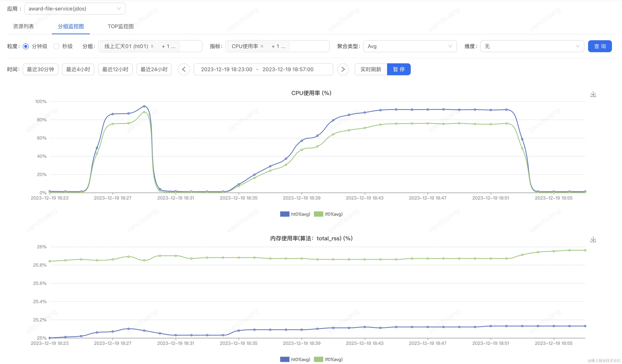Select 秒级 granularity radio
The height and width of the screenshot is (364, 622).
click(56, 46)
